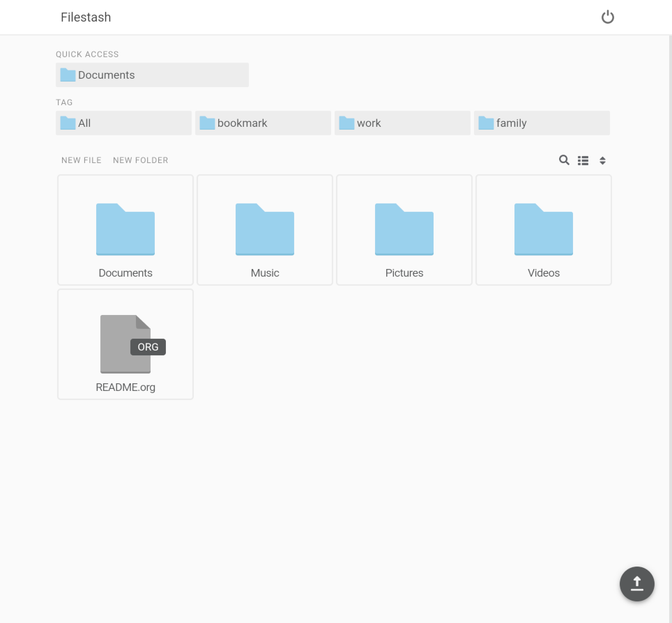Open the Pictures folder
Image resolution: width=672 pixels, height=623 pixels.
pos(404,230)
